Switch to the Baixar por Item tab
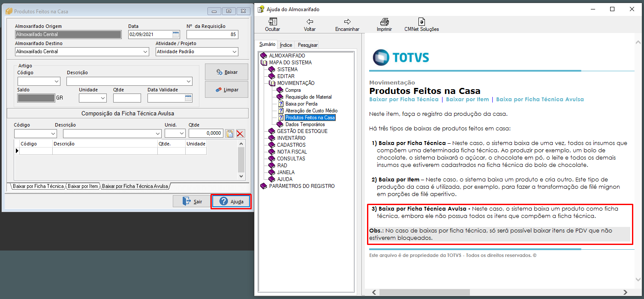 (83, 186)
